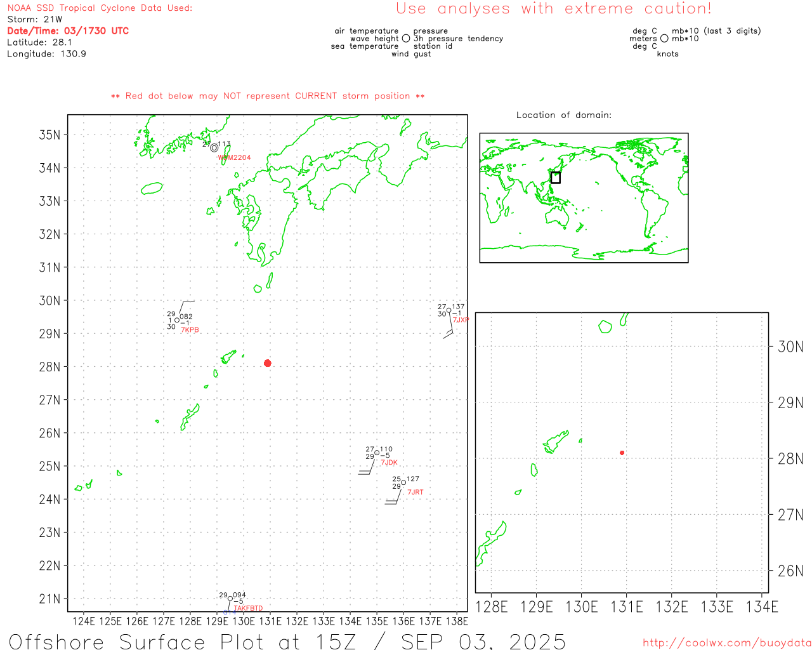The image size is (812, 650).
Task: Click the 35N axis label on main map
Action: point(49,135)
